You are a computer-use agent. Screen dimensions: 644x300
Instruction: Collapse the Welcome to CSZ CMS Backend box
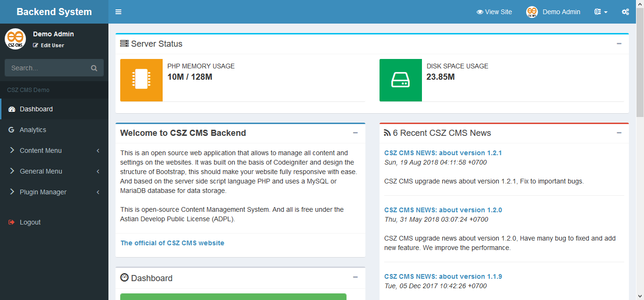[x=355, y=133]
